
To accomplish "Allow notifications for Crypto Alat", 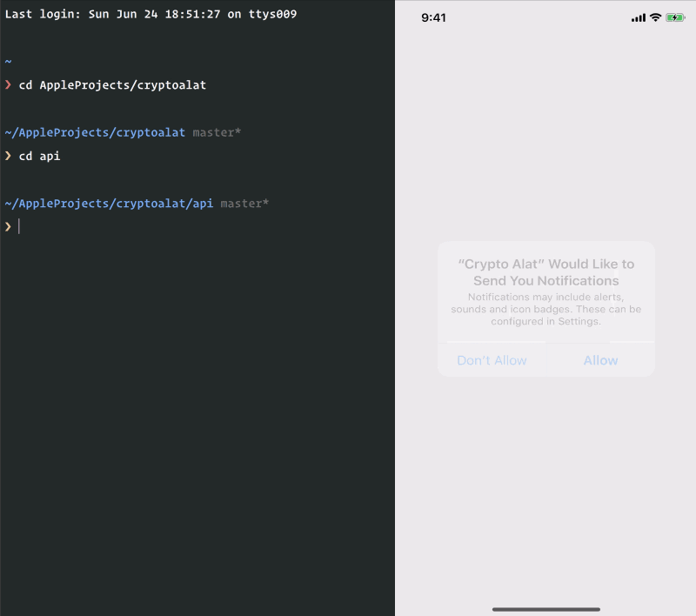I will [600, 359].
